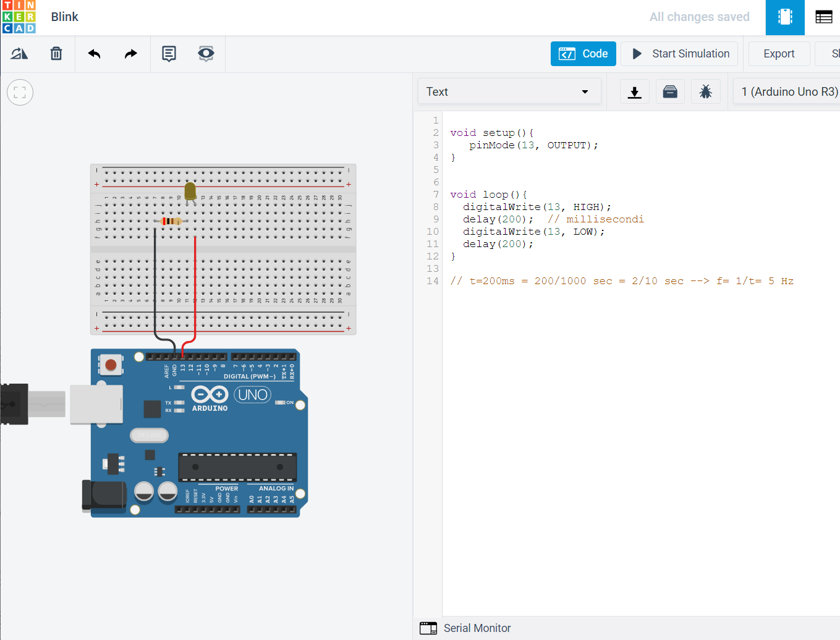The width and height of the screenshot is (840, 640).
Task: Switch to circuit view
Action: (785, 17)
